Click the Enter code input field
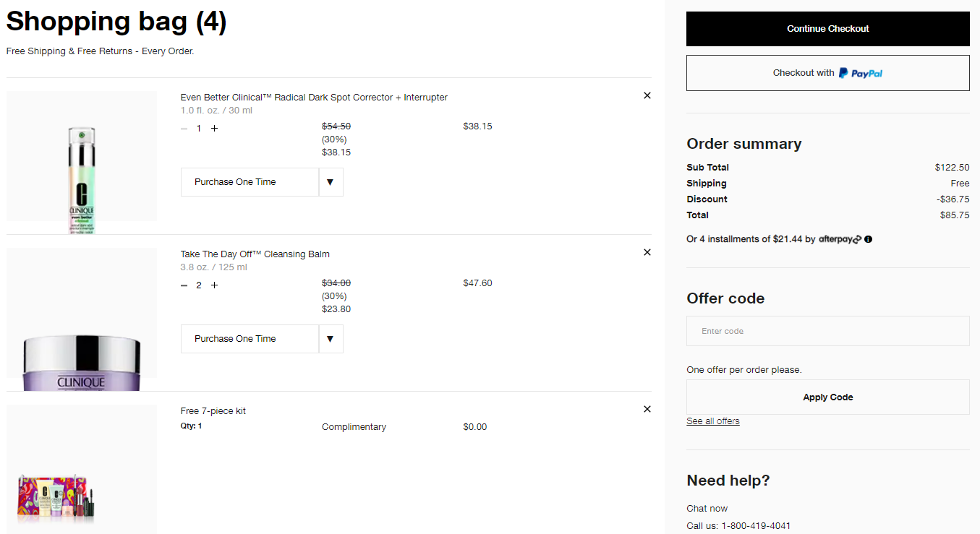 pos(827,331)
